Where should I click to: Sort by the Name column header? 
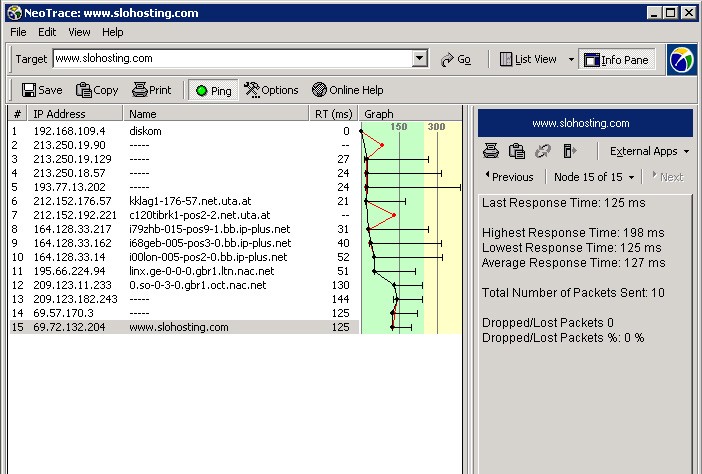click(x=216, y=114)
